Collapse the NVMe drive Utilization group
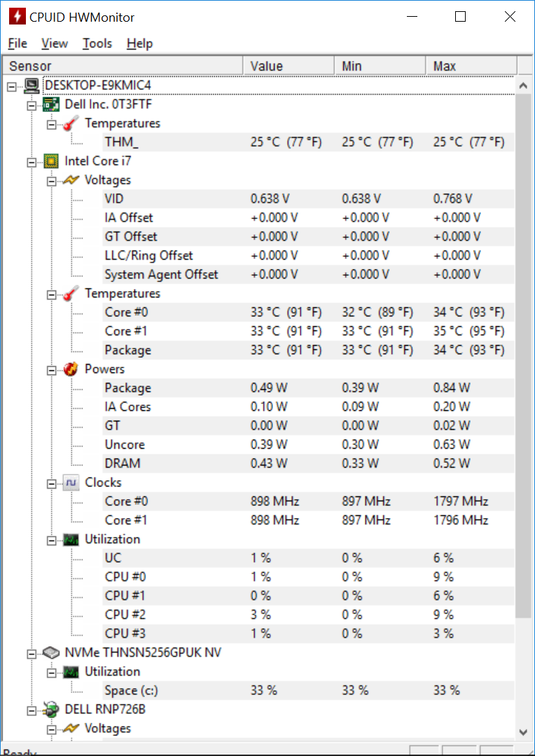The width and height of the screenshot is (535, 756). 52,672
